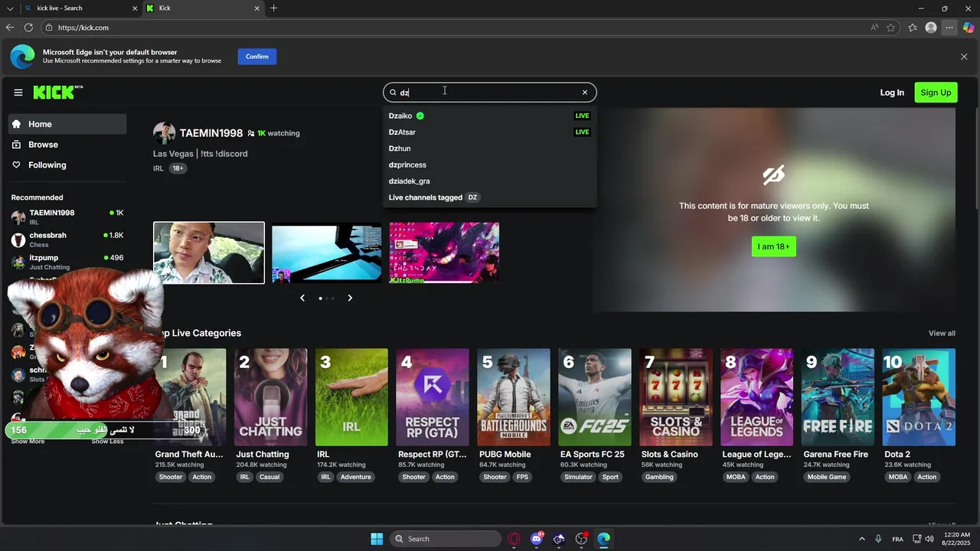Click in the Kick search field
The image size is (980, 551).
click(x=489, y=93)
